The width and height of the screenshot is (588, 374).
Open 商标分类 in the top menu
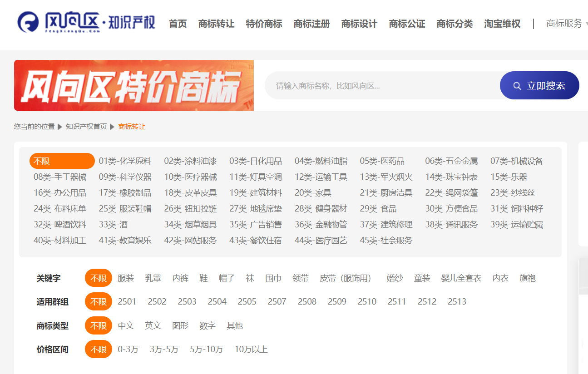[455, 24]
